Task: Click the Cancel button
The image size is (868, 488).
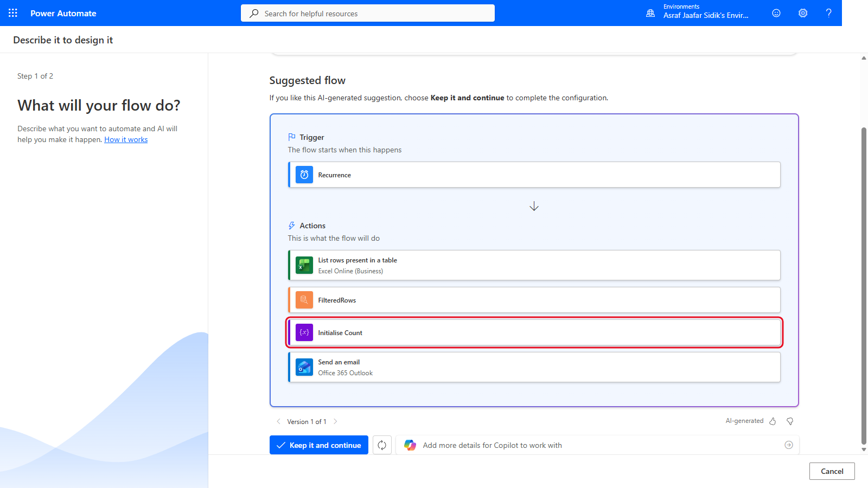Action: [x=832, y=471]
